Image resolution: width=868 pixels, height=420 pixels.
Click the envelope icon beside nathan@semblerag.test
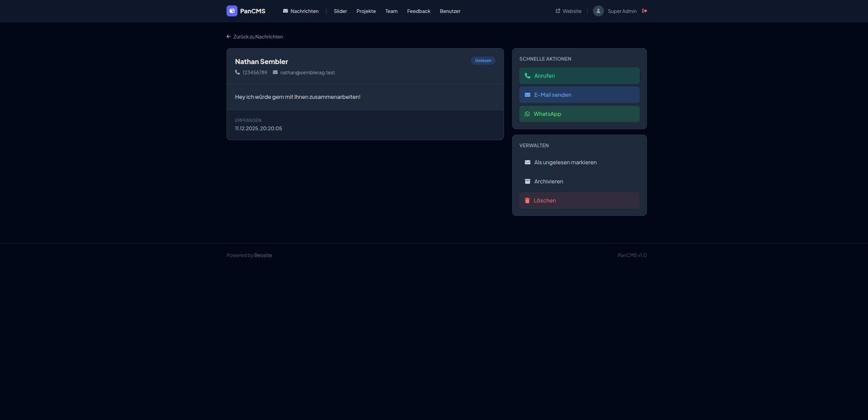coord(275,72)
